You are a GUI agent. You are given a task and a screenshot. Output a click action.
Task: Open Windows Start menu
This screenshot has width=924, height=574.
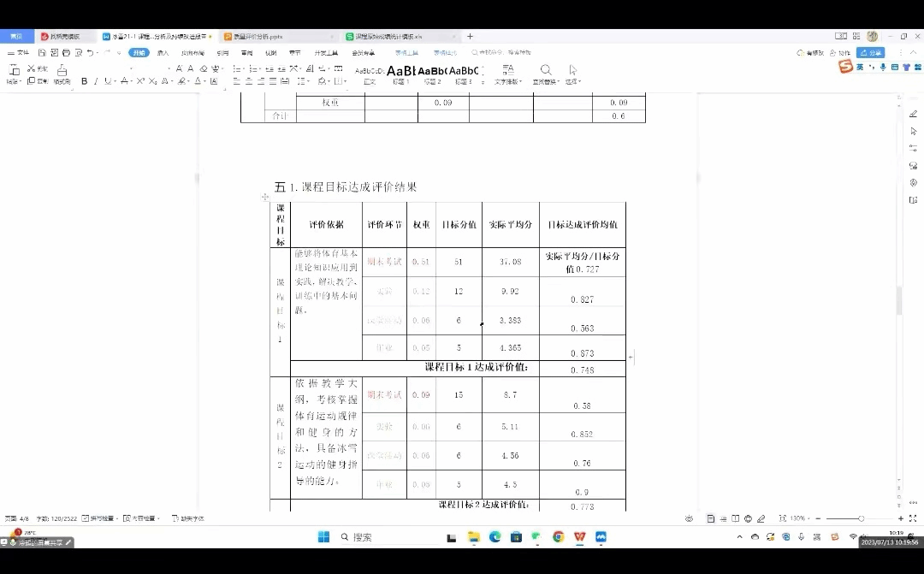pos(323,537)
